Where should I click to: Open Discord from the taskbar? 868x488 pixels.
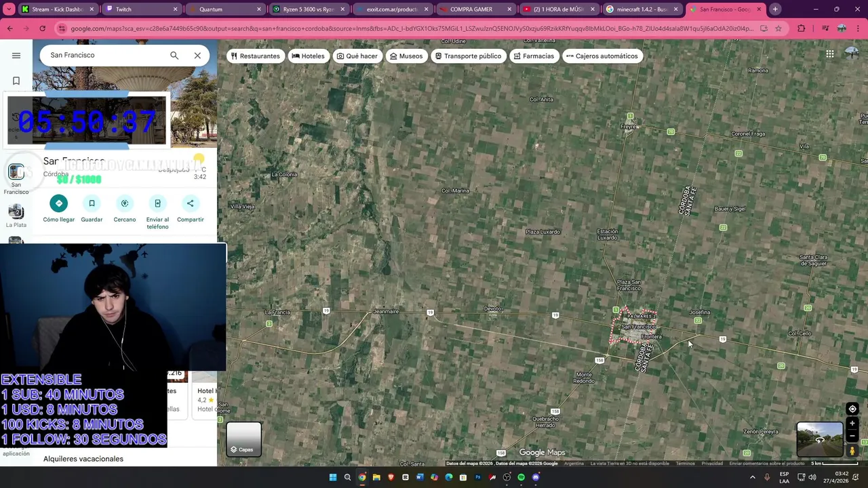coord(536,477)
